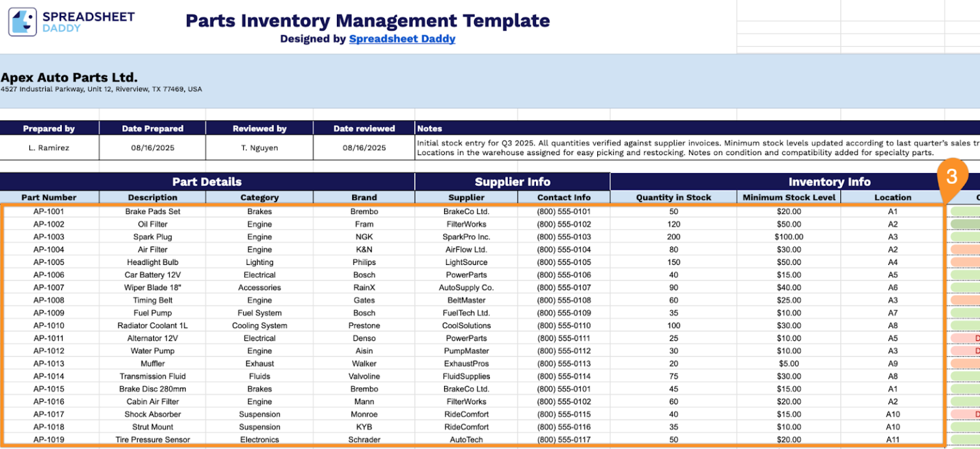
Task: Select the Reviewed by value T. Nguyen
Action: pyautogui.click(x=259, y=148)
